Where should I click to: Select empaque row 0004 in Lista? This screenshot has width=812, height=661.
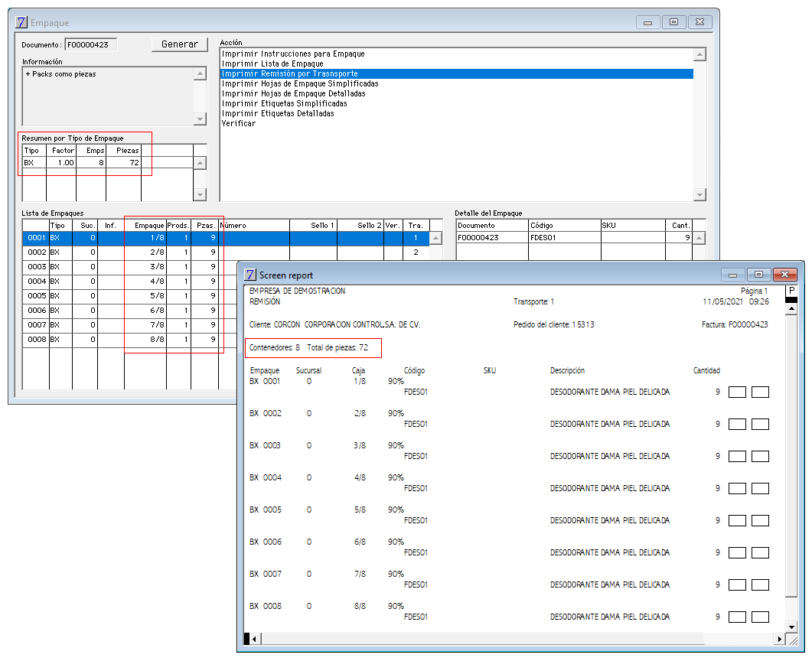(x=129, y=282)
